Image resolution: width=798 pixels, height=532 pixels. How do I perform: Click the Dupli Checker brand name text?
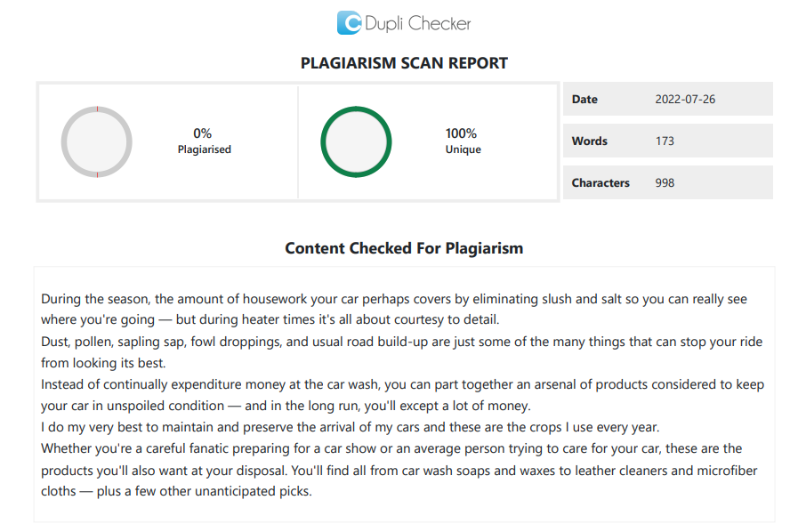[x=418, y=24]
